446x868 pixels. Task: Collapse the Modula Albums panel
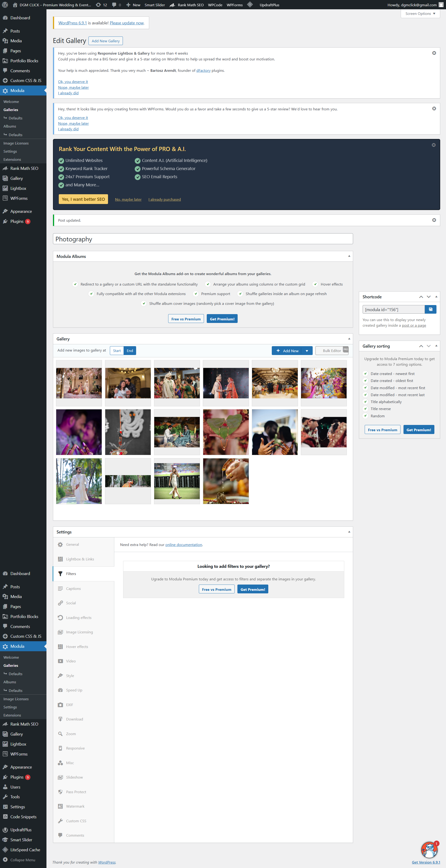tap(349, 256)
